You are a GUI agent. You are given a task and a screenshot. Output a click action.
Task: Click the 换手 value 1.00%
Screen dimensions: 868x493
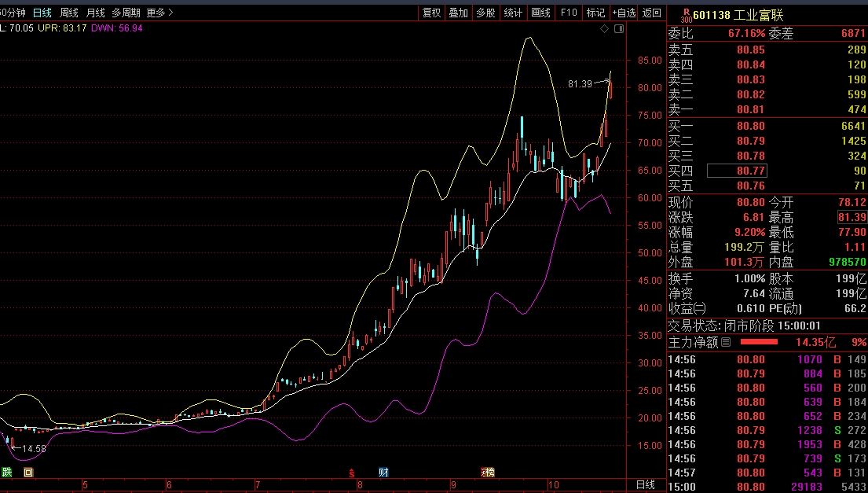750,278
